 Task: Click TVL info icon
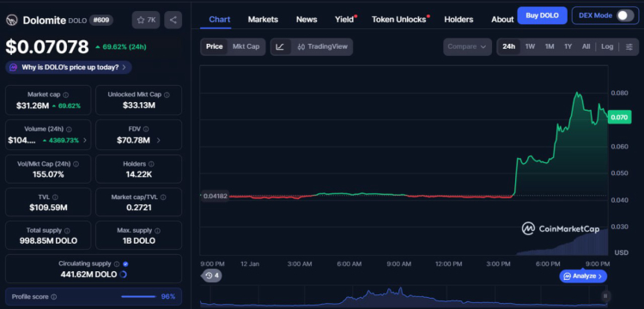(56, 197)
